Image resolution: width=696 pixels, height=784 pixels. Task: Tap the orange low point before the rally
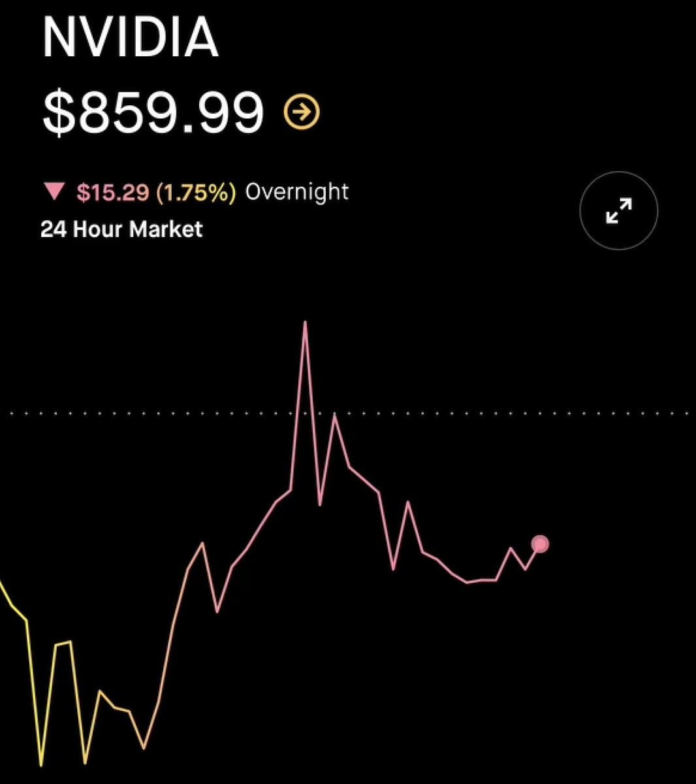click(x=144, y=747)
